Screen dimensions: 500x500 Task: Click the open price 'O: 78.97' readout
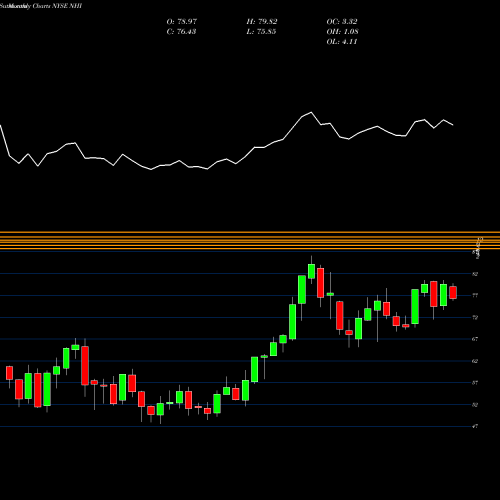point(182,22)
